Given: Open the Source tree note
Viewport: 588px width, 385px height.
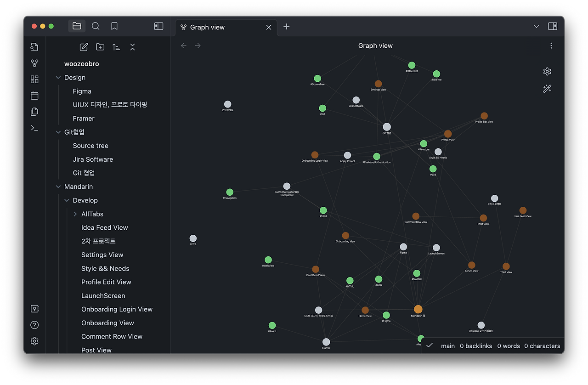Looking at the screenshot, I should (90, 146).
